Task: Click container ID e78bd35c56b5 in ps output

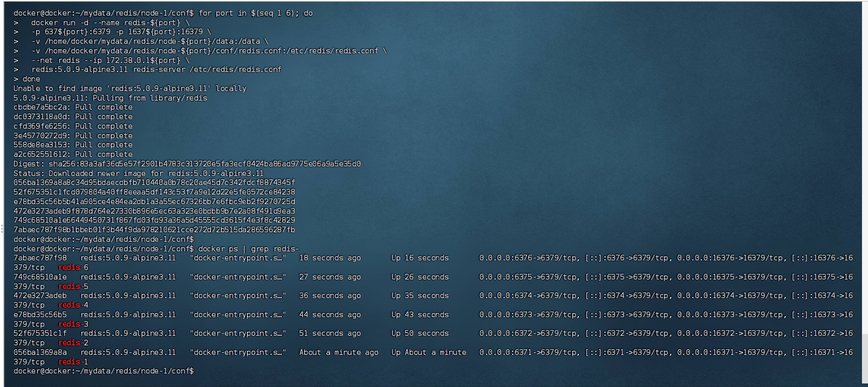Action: tap(40, 315)
